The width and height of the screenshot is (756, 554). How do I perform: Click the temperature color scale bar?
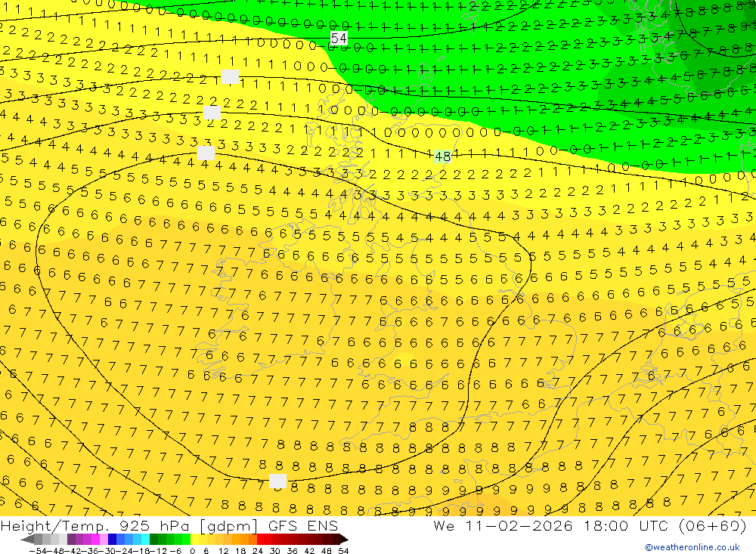tap(184, 539)
